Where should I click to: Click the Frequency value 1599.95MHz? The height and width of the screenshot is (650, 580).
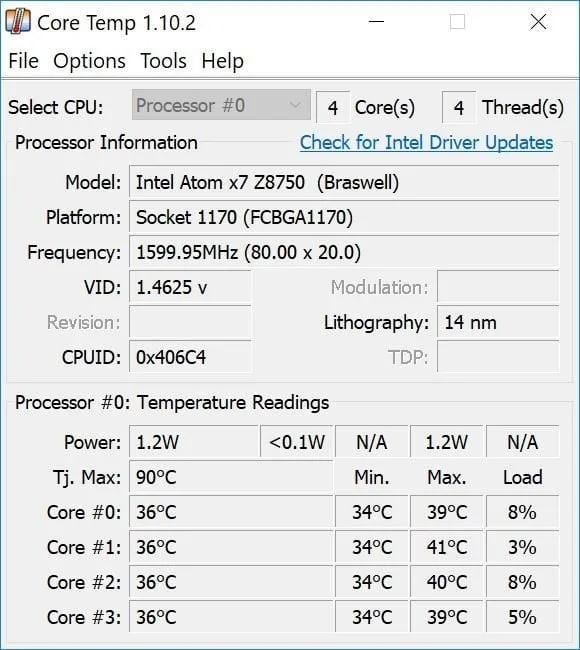point(344,252)
